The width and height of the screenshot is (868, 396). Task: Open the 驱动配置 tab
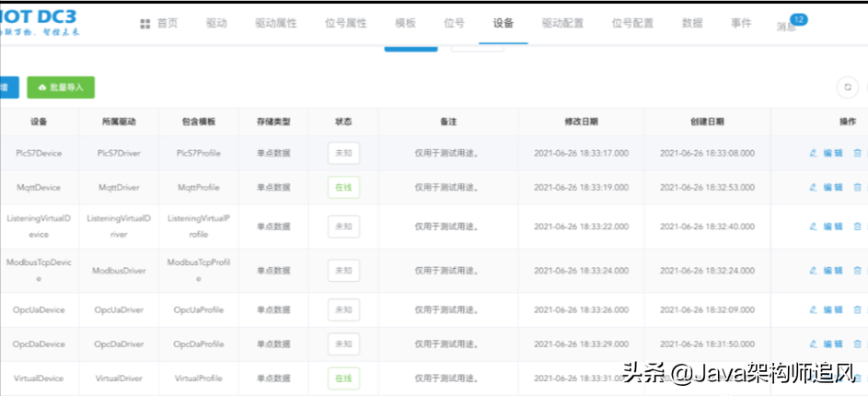[562, 23]
